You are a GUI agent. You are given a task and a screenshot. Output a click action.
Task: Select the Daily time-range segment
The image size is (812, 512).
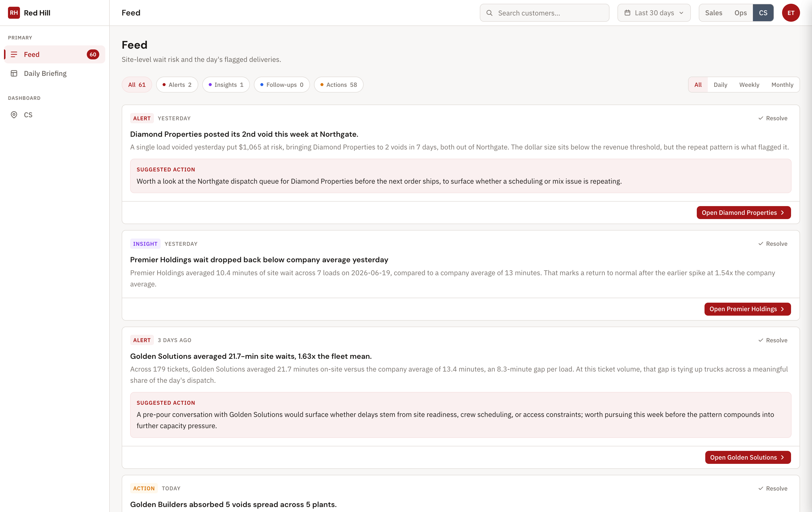click(x=720, y=85)
